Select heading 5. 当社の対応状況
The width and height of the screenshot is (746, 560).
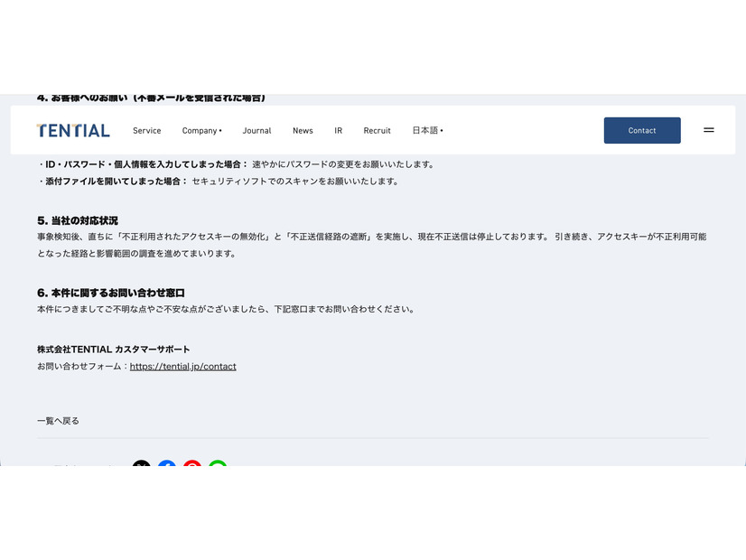pos(78,220)
